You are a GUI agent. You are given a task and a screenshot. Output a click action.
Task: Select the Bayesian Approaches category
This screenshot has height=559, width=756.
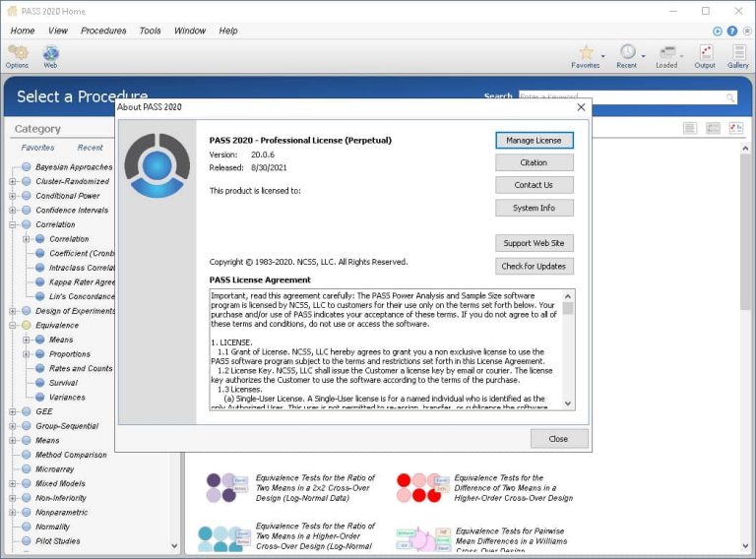[x=73, y=167]
